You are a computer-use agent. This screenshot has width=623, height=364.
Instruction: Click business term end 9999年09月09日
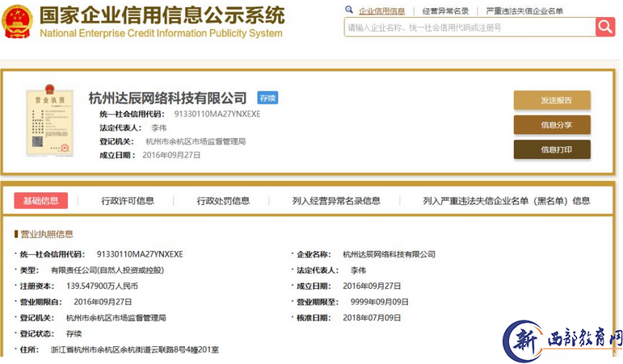(x=380, y=302)
